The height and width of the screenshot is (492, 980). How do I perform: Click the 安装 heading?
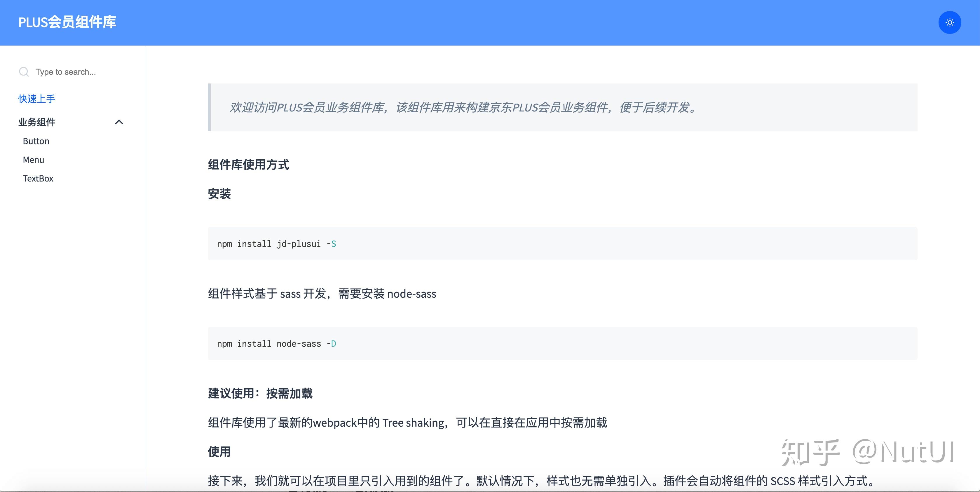(219, 194)
